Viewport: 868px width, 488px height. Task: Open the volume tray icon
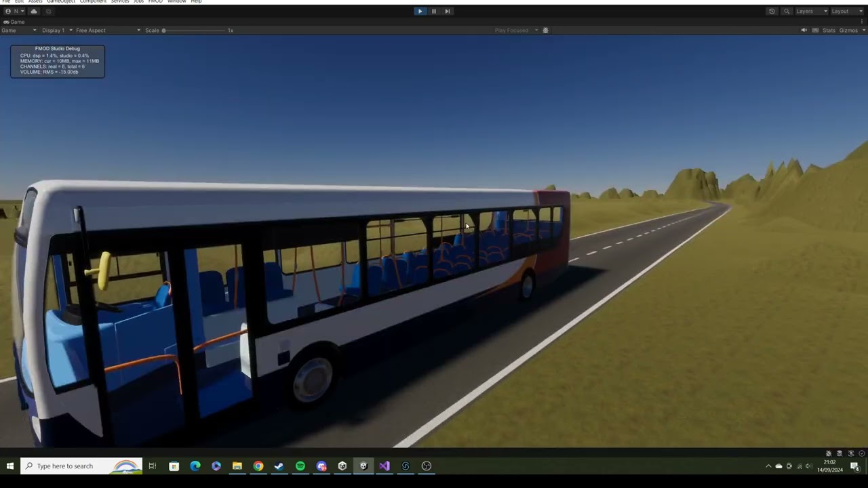(x=808, y=466)
